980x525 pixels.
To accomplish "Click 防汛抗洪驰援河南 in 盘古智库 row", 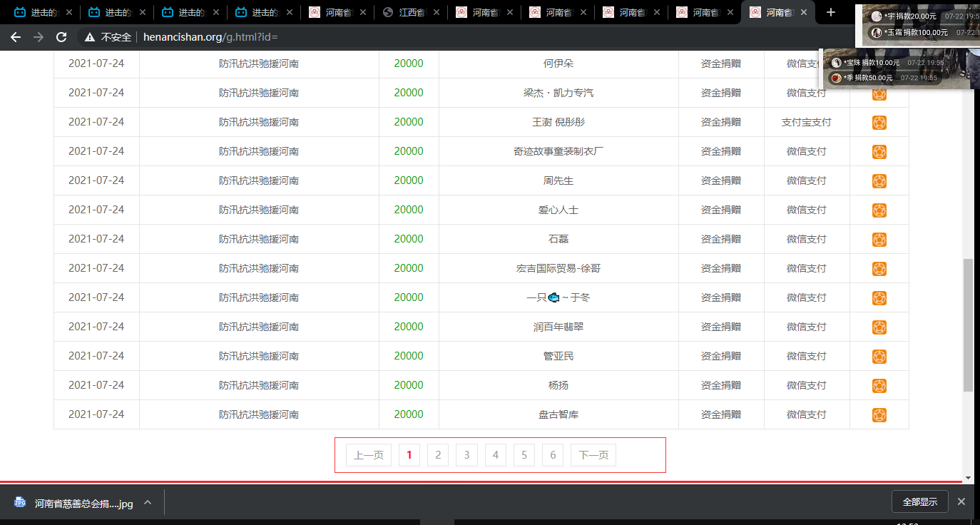I will coord(259,414).
